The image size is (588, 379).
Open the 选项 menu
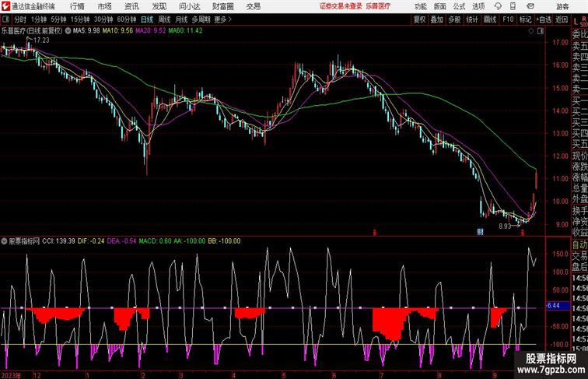tap(478, 6)
